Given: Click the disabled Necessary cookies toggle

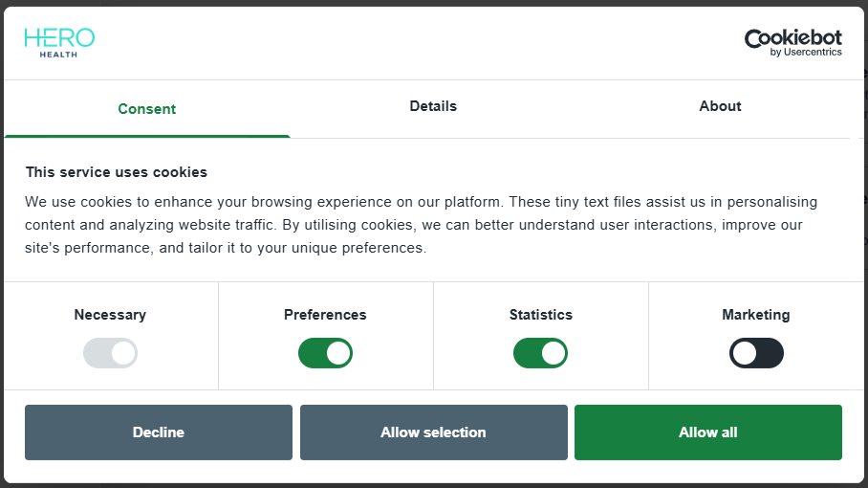Looking at the screenshot, I should (110, 353).
